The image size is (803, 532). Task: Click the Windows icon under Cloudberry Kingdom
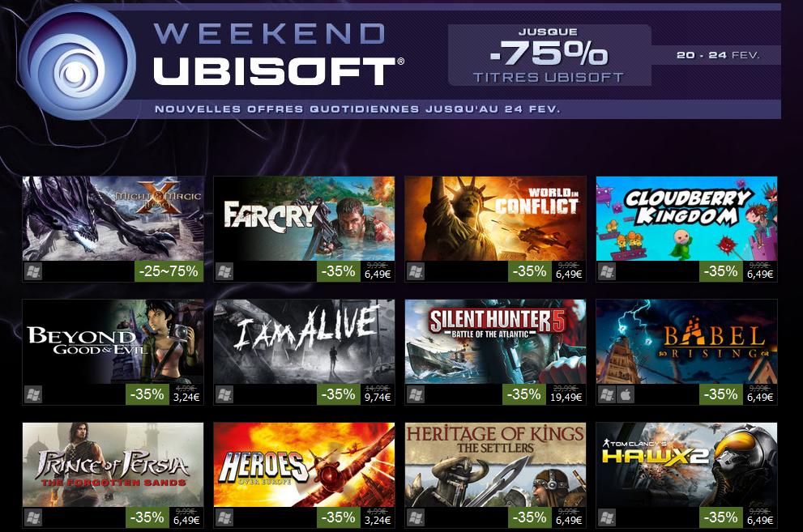click(607, 271)
